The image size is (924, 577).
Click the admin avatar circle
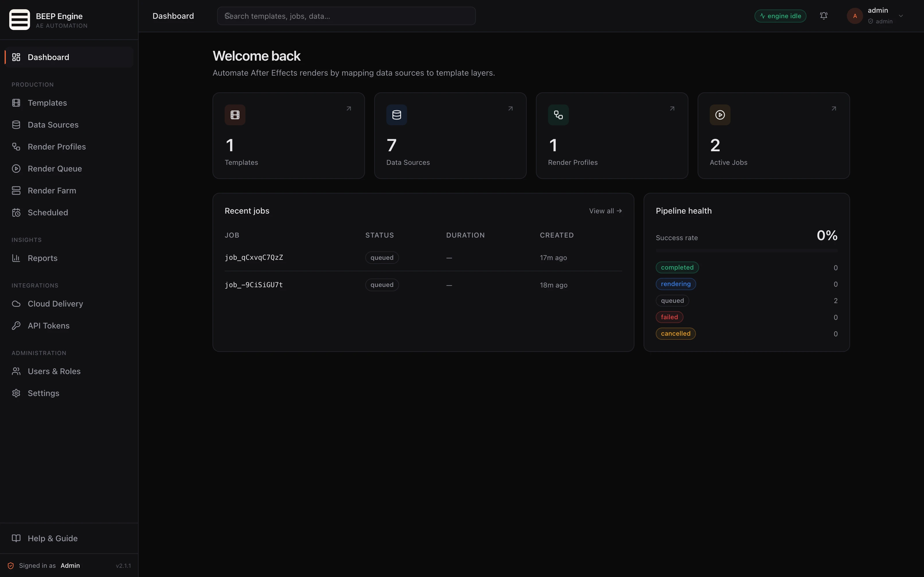[x=855, y=16]
